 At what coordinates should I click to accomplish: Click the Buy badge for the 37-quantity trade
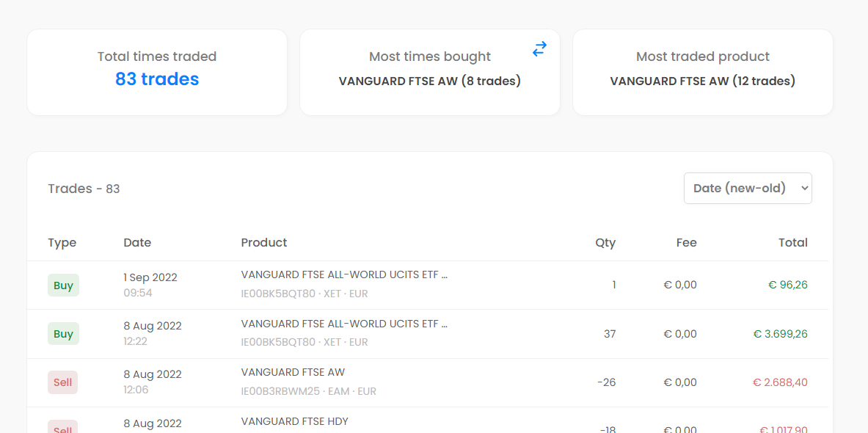[x=63, y=334]
